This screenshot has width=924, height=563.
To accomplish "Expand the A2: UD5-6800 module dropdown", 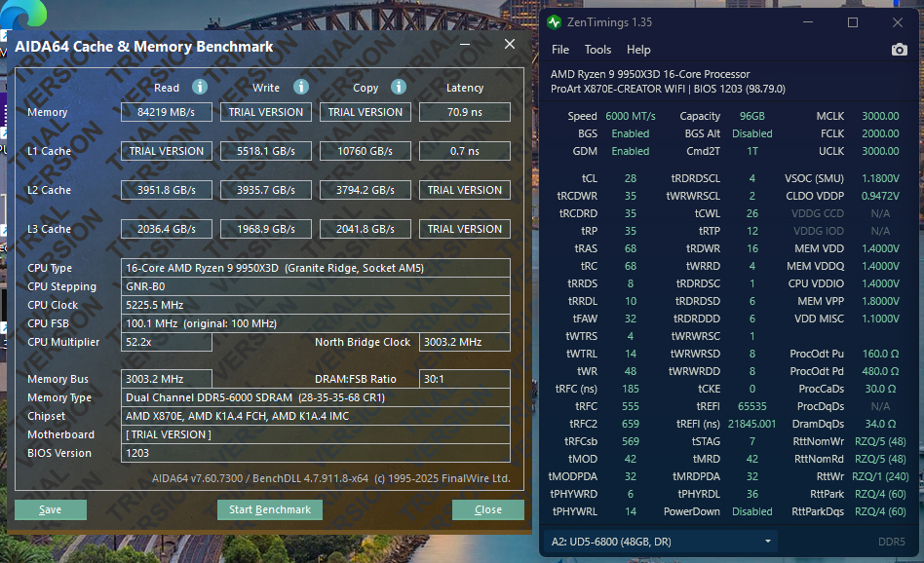I will click(660, 541).
